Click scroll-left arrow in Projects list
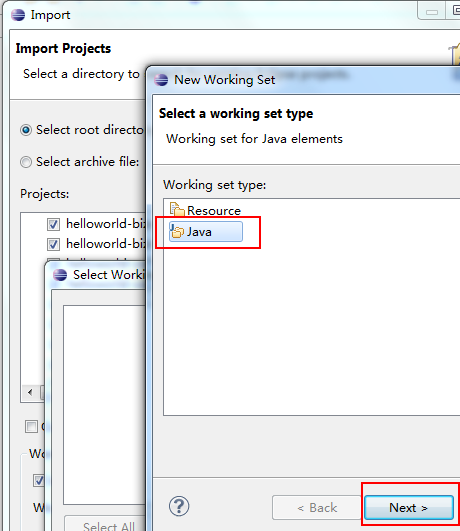The height and width of the screenshot is (531, 460). (30, 392)
